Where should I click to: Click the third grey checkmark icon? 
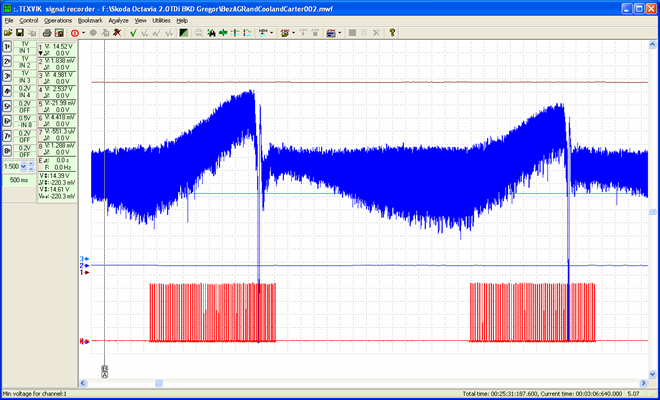(x=157, y=33)
